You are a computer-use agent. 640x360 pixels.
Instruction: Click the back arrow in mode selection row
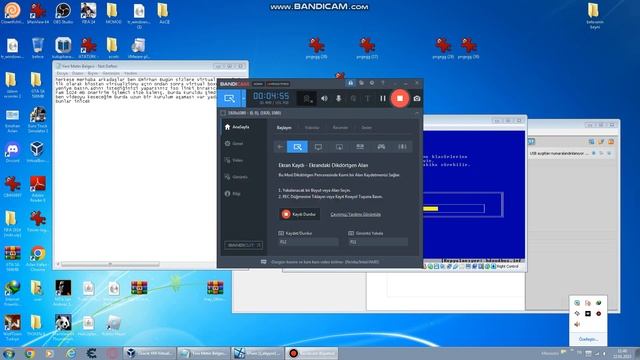(x=280, y=147)
